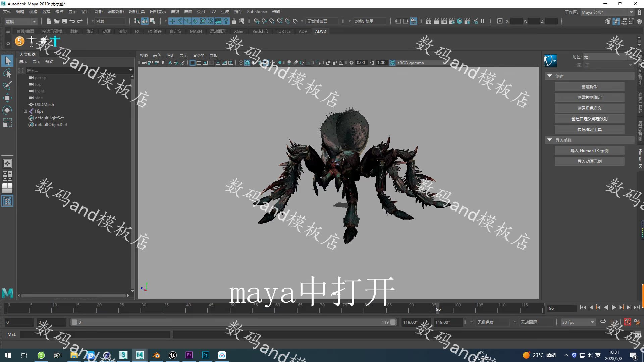Open the 工作区 Maya 经典 workspace dropdown

coord(607,12)
